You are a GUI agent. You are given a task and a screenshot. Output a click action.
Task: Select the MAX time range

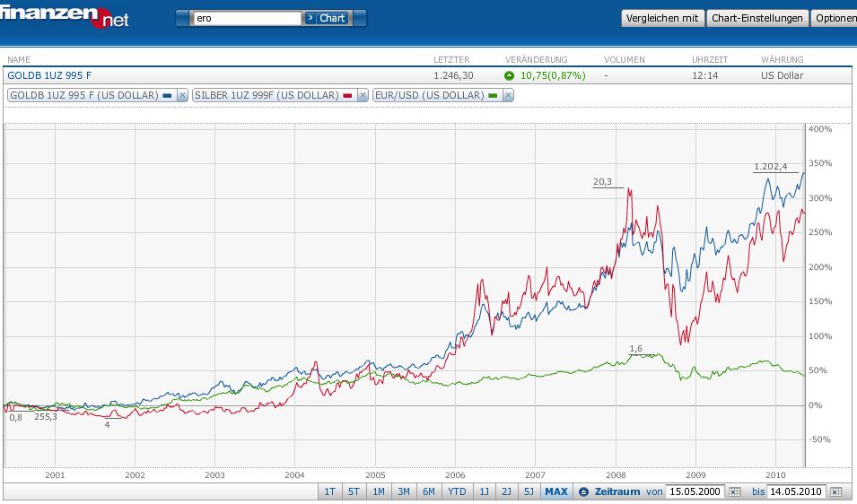coord(556,491)
